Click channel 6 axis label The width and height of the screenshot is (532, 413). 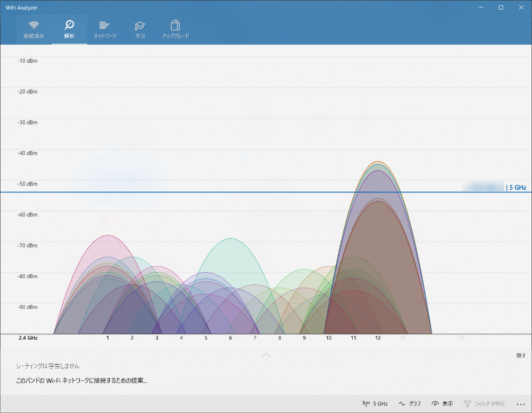point(230,338)
